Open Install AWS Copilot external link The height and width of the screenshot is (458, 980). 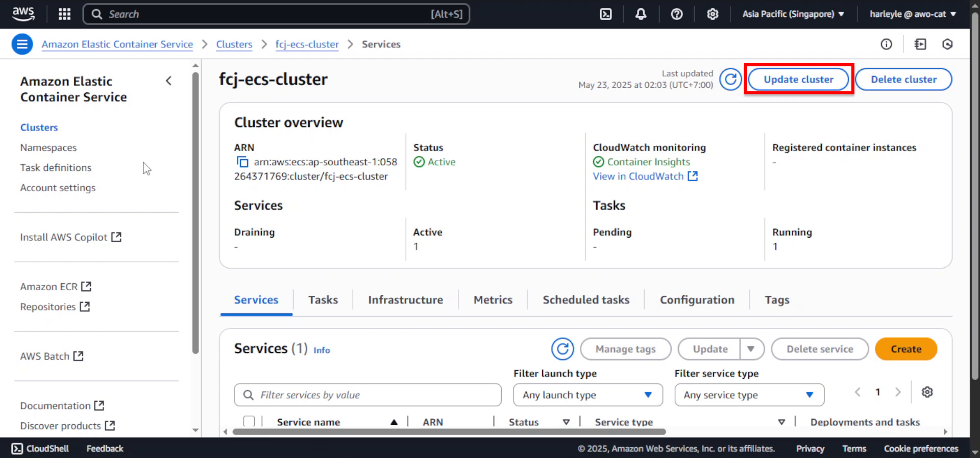(70, 237)
